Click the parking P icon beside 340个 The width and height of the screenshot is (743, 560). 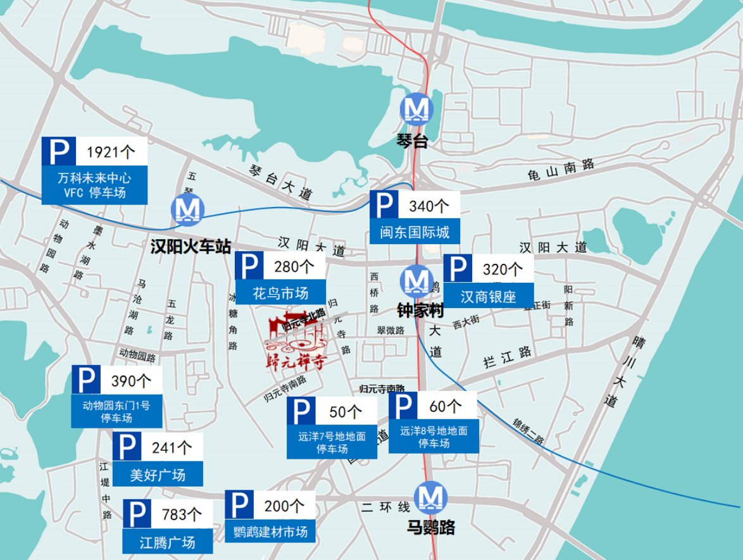(x=384, y=204)
